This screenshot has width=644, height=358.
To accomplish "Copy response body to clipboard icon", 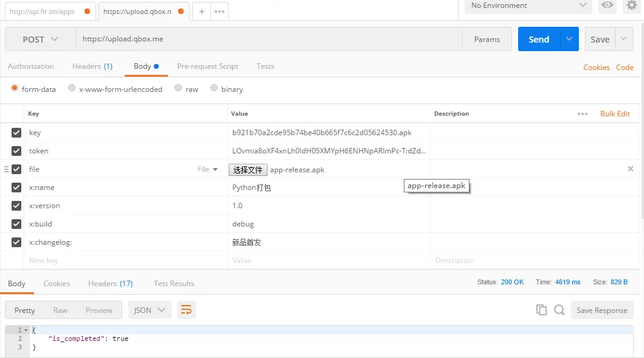I will pos(541,310).
